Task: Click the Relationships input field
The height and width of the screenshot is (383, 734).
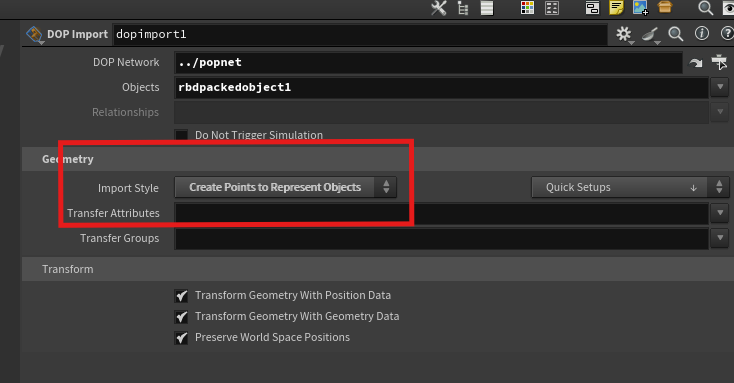Action: [x=441, y=113]
